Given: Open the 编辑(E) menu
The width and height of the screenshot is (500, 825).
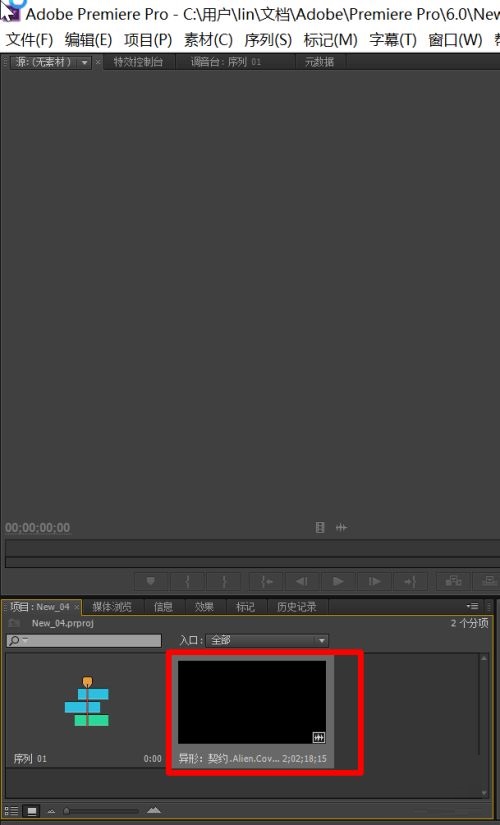Looking at the screenshot, I should [88, 39].
